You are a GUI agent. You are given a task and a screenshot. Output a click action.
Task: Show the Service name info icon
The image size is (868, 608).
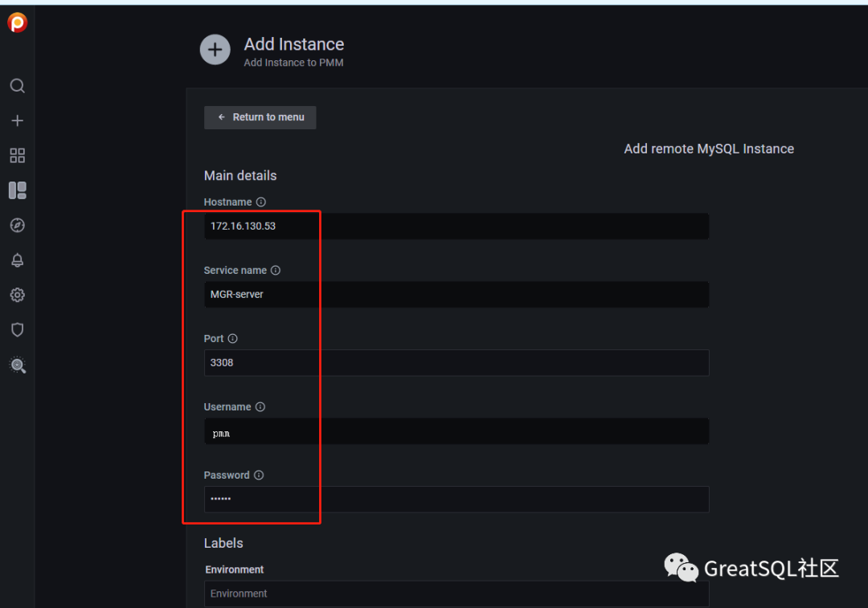275,270
